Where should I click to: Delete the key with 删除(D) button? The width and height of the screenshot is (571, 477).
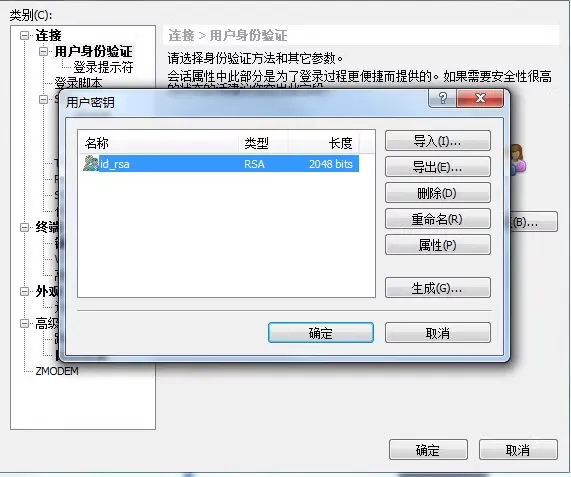click(438, 193)
